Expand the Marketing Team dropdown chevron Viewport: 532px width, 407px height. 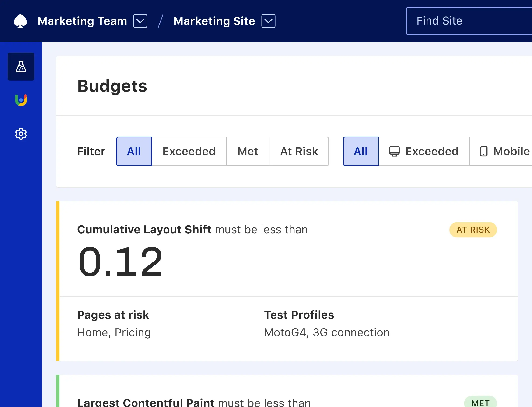coord(140,21)
